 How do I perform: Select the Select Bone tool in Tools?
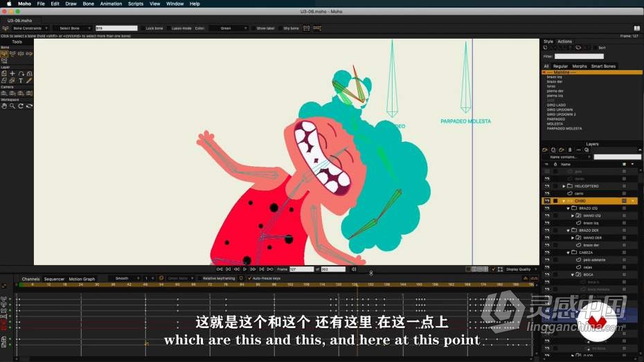click(5, 53)
